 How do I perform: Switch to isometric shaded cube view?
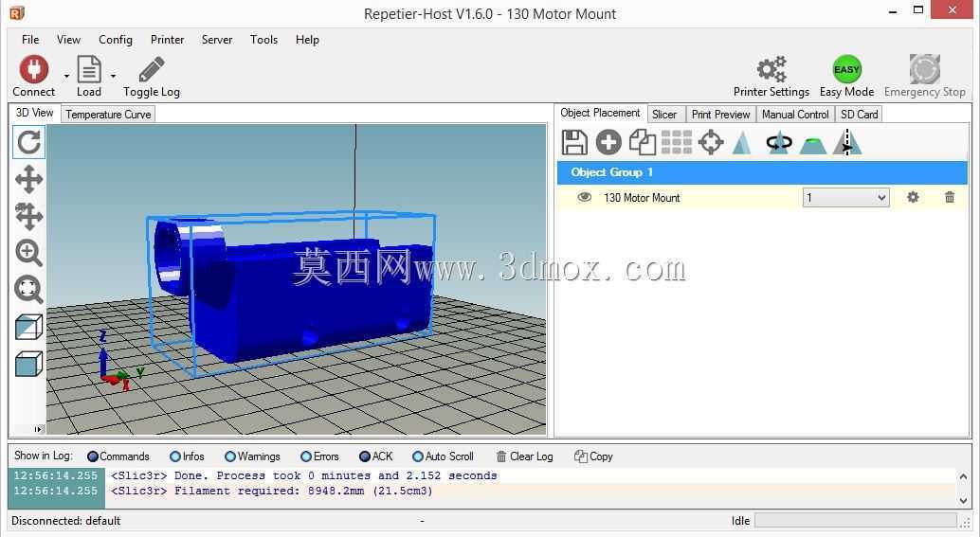[28, 327]
